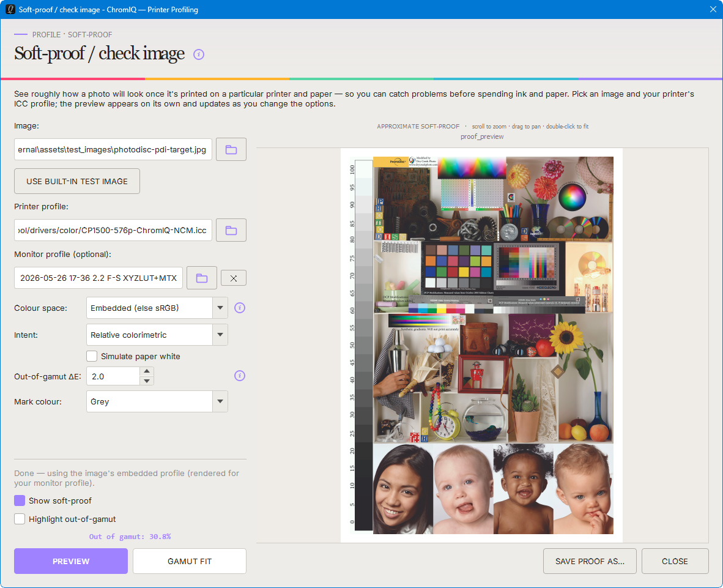Enable Simulate paper white checkbox
This screenshot has width=723, height=588.
pos(92,356)
